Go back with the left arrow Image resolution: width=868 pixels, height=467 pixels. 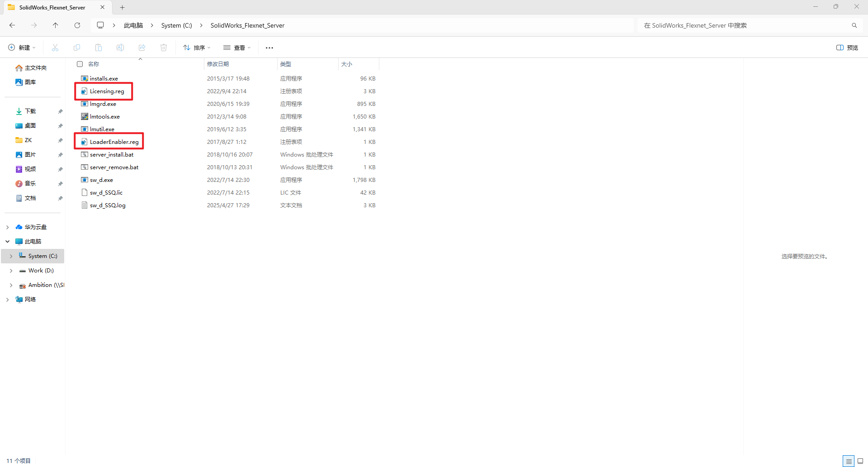point(12,25)
